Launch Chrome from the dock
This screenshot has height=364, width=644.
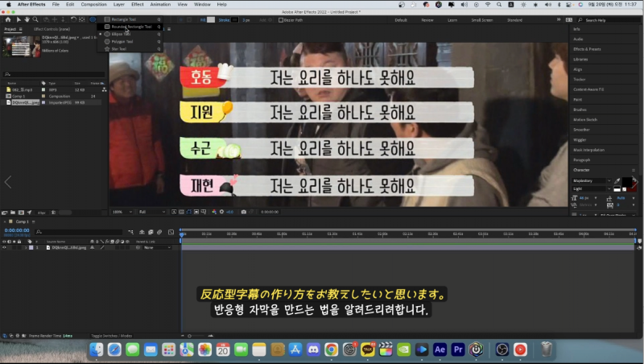(x=331, y=350)
